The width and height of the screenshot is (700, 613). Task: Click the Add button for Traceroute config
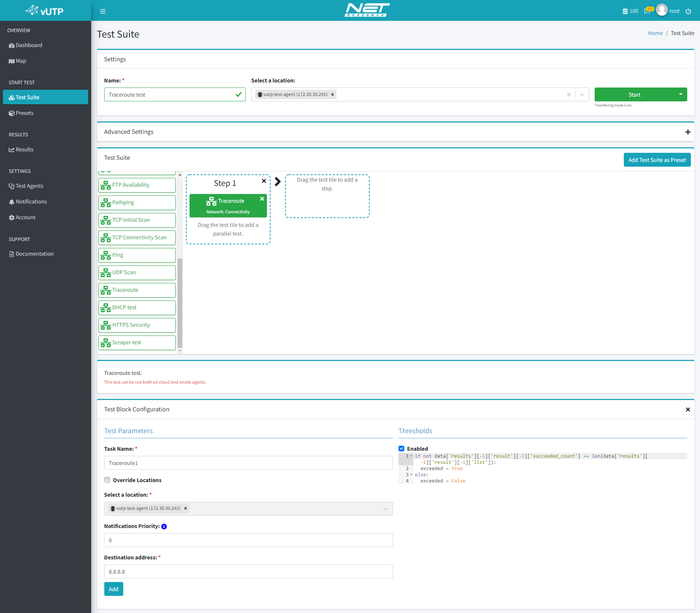(x=114, y=589)
